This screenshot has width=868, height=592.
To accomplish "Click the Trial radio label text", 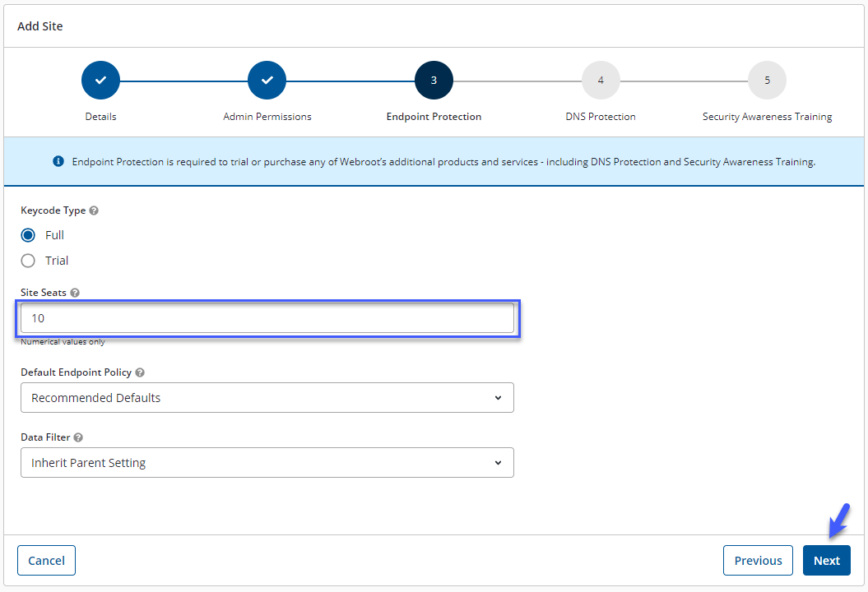I will (x=57, y=261).
